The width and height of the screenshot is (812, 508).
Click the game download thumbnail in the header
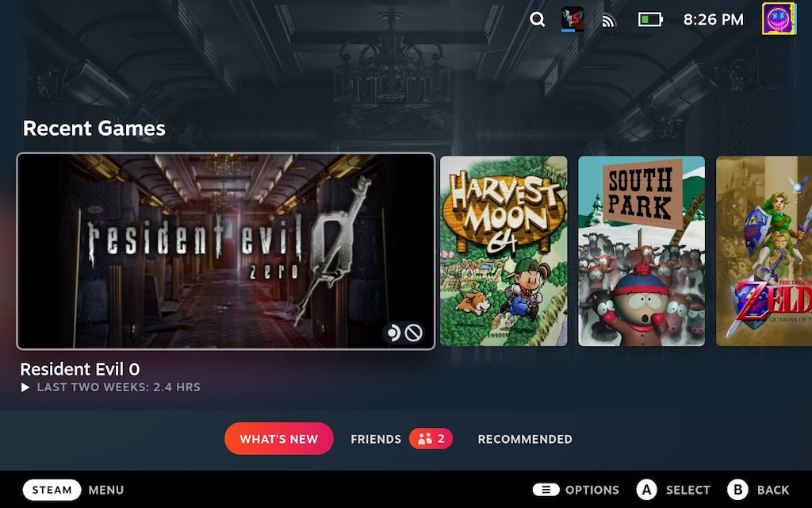tap(573, 20)
